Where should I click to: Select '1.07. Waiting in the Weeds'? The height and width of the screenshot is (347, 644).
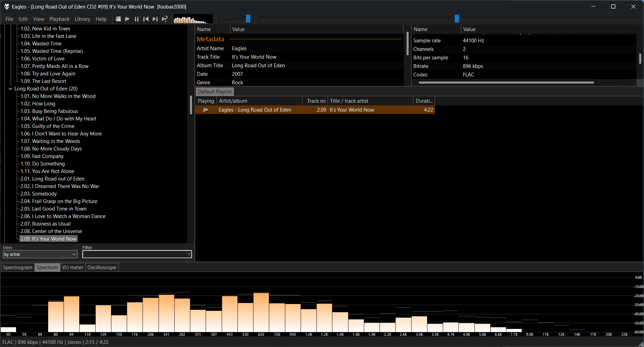click(50, 141)
